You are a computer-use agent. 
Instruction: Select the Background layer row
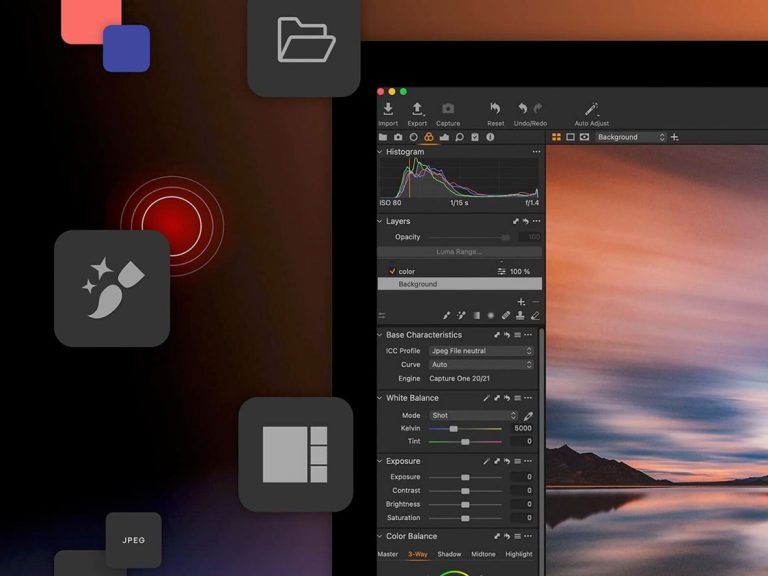pyautogui.click(x=459, y=284)
